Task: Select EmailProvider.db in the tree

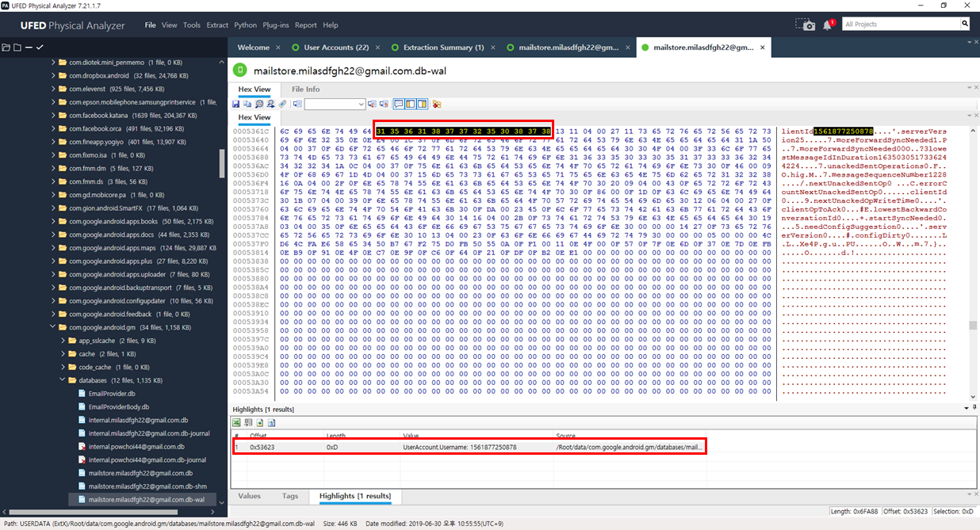Action: tap(112, 394)
